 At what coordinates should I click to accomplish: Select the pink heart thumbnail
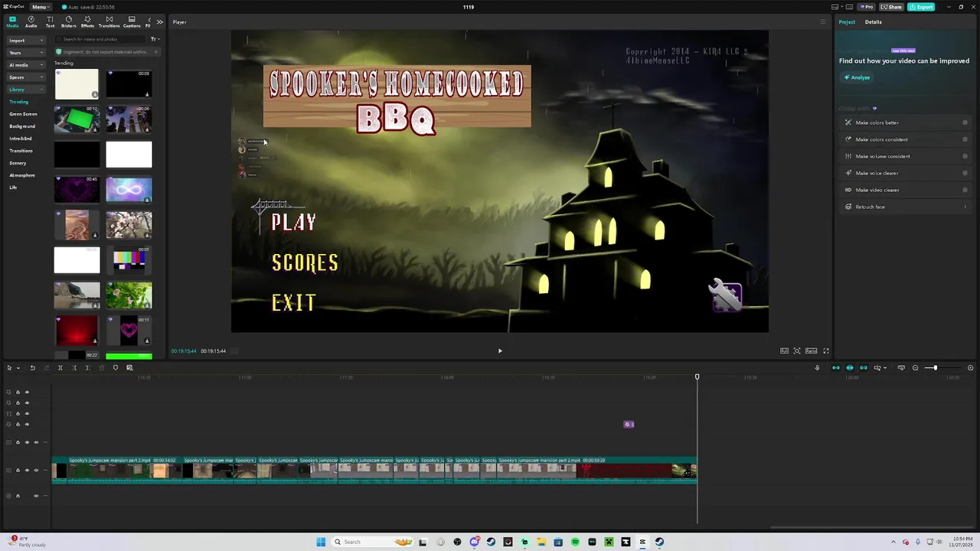coord(129,330)
